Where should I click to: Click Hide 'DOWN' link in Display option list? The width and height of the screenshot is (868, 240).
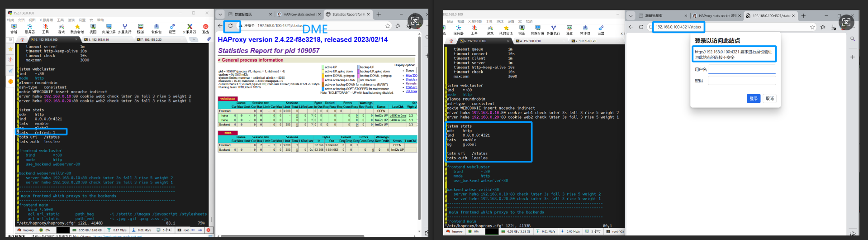(411, 75)
